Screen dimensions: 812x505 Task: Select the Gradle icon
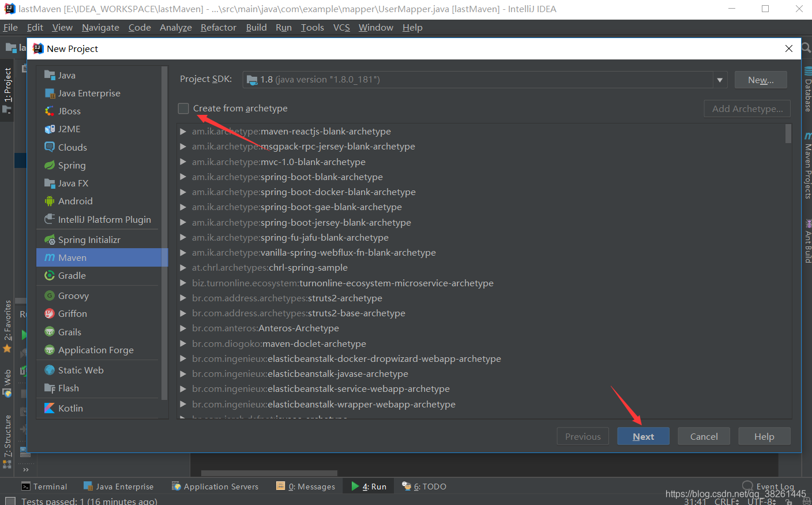point(50,275)
